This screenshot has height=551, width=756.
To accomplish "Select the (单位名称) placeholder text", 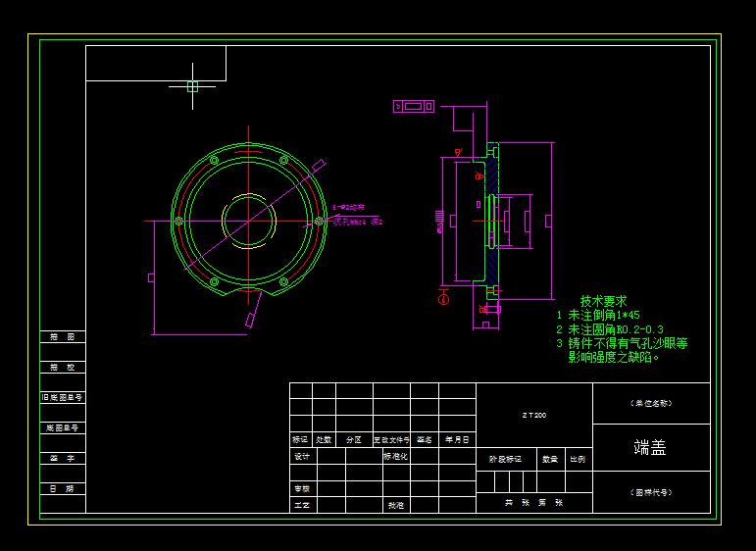I will (x=651, y=404).
